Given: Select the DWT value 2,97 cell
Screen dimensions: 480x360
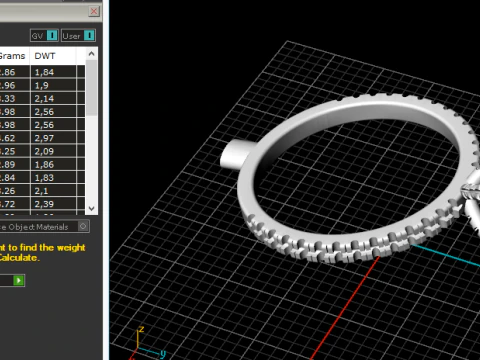Looking at the screenshot, I should tap(53, 138).
